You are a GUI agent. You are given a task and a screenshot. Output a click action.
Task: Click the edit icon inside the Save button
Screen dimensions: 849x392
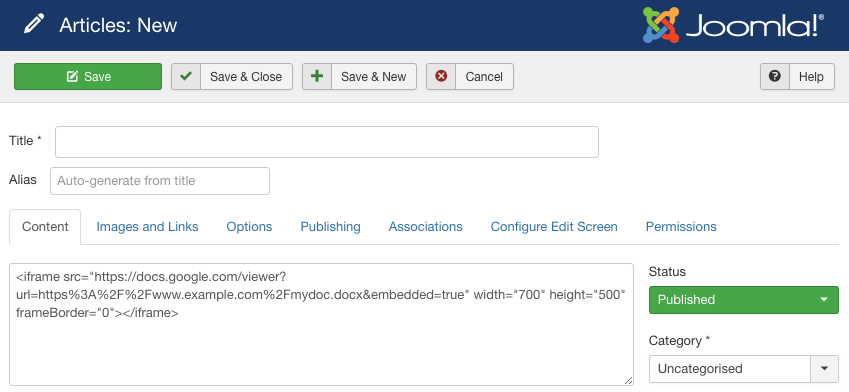(72, 76)
